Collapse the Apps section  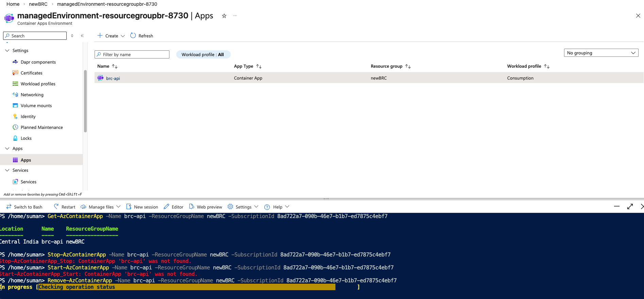[7, 148]
